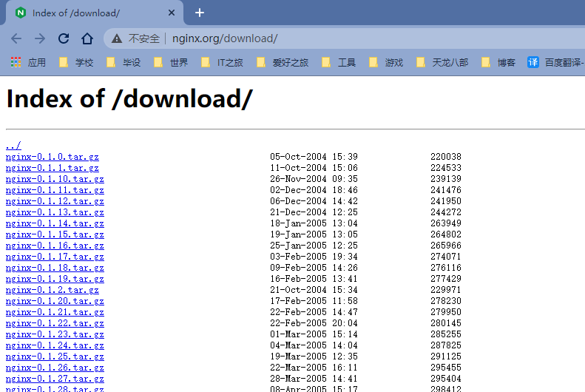Screen dimensions: 585x392
Task: Download nginx-0.1.16.tar.gz
Action: (55, 246)
